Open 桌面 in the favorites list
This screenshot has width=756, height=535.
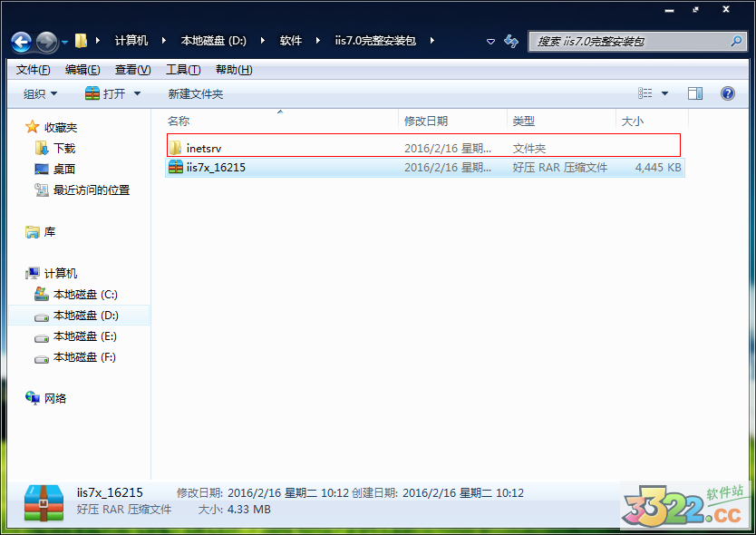(64, 169)
